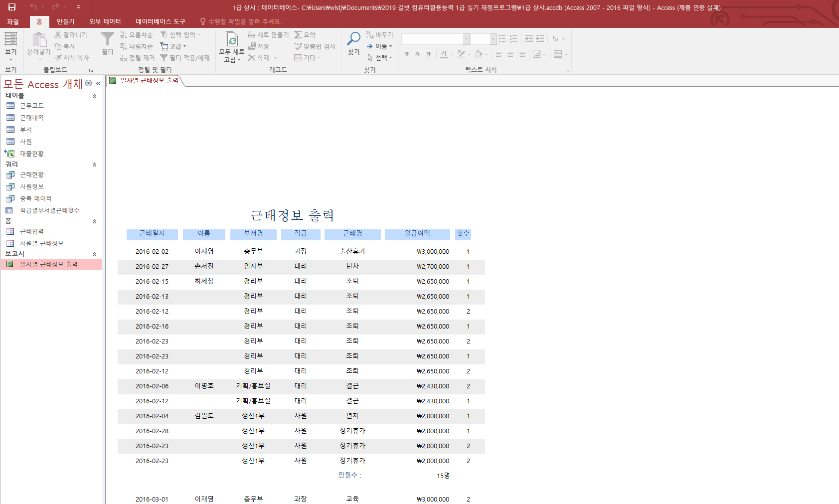The height and width of the screenshot is (504, 839).
Task: Click the 요약 (Totals) sigma icon
Action: (x=298, y=34)
